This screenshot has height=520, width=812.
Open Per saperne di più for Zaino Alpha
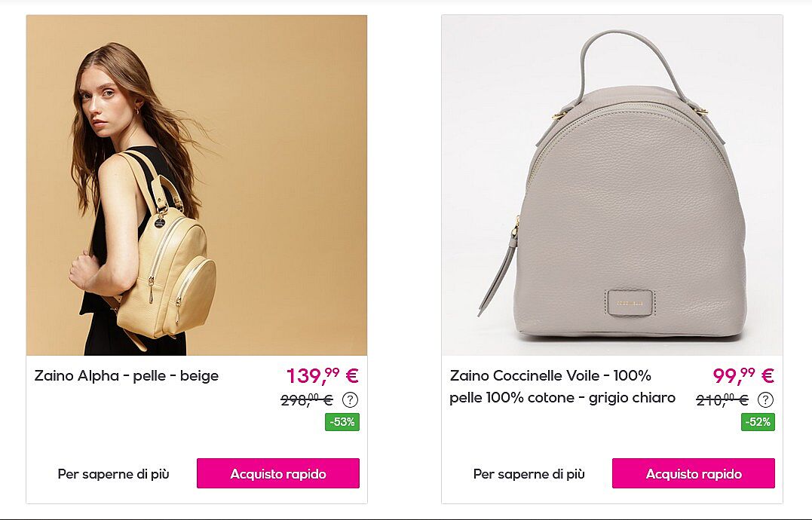click(x=113, y=474)
